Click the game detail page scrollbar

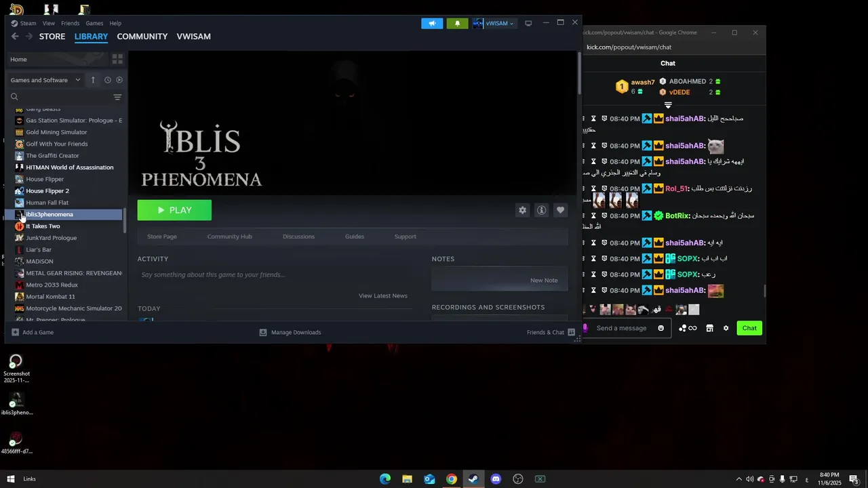579,73
